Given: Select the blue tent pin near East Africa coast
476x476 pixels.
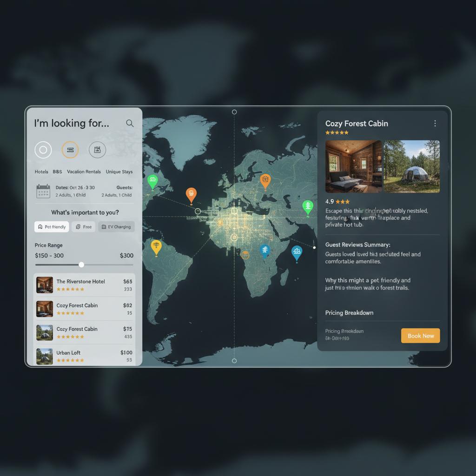Looking at the screenshot, I should (x=297, y=252).
